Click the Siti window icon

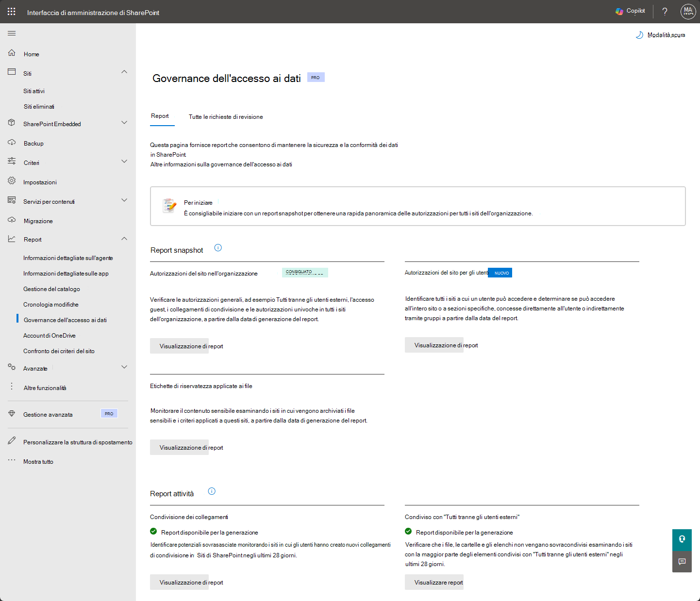12,72
